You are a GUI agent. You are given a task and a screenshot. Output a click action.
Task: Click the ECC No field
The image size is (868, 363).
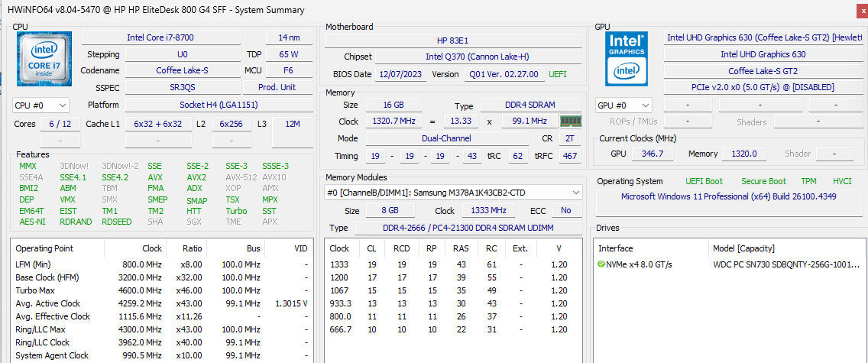(565, 211)
